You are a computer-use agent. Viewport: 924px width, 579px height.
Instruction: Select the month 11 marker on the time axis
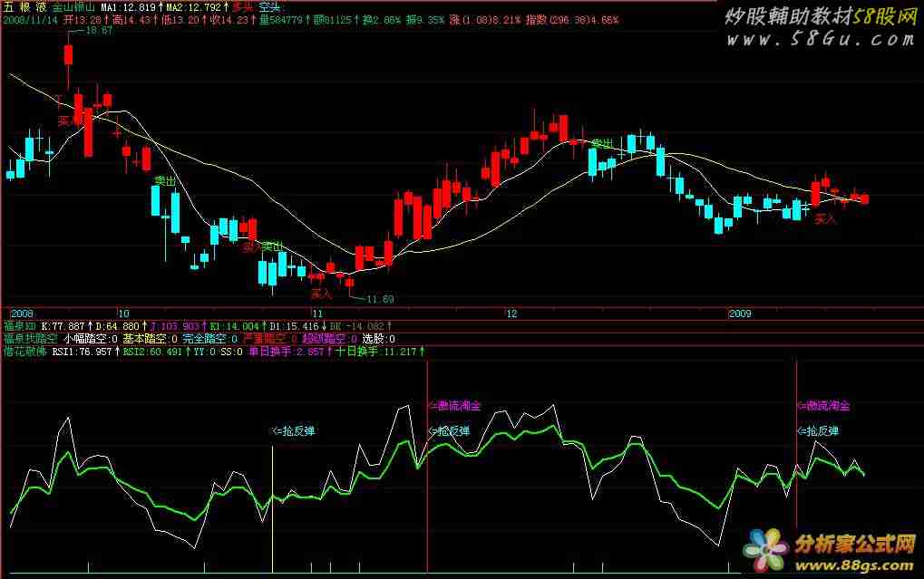point(317,314)
